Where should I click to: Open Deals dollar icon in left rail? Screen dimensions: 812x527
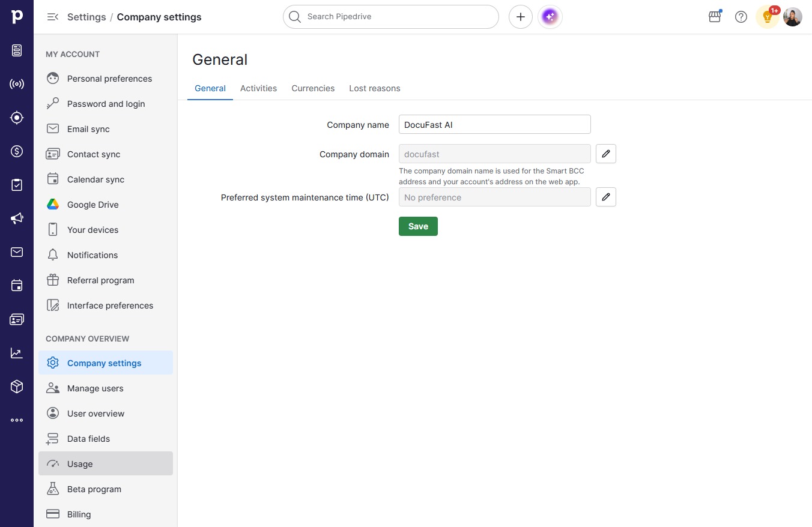point(17,151)
